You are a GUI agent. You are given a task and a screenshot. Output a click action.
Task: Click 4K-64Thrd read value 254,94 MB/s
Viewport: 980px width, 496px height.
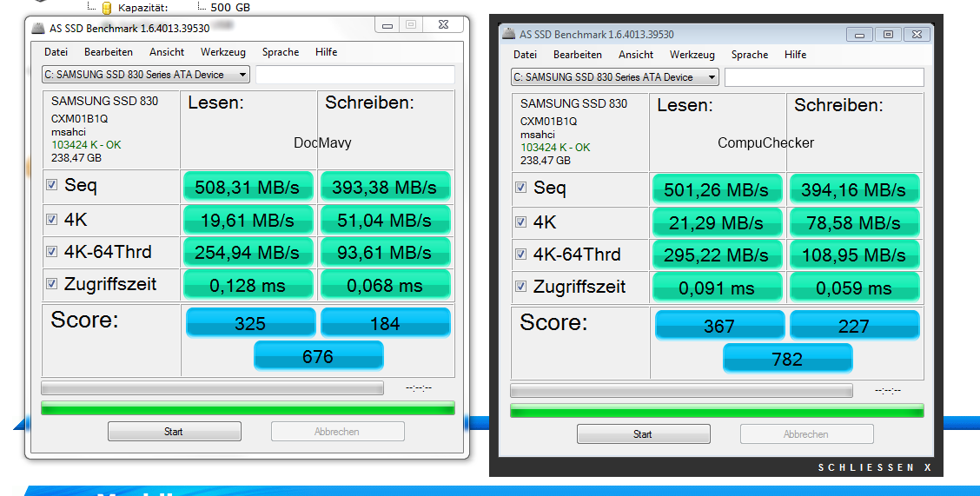point(248,252)
